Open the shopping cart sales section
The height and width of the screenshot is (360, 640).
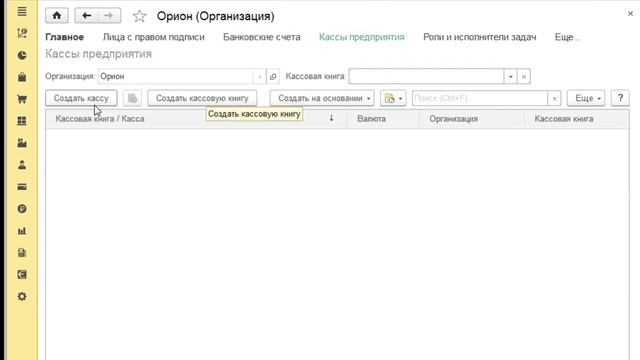click(x=22, y=99)
